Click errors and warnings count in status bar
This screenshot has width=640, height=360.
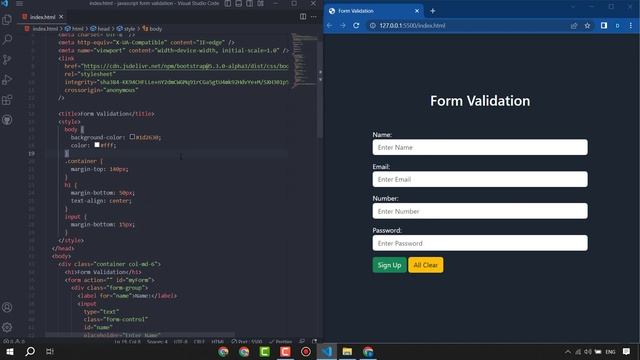pyautogui.click(x=14, y=341)
